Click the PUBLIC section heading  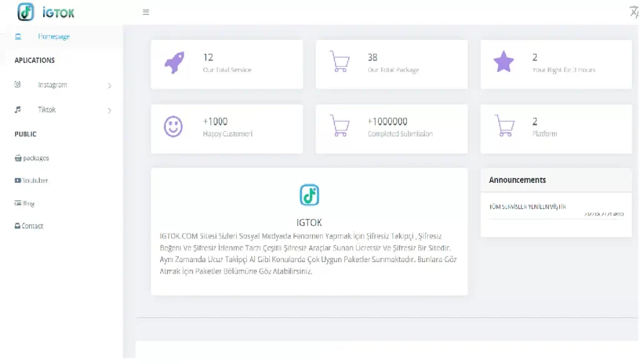click(x=25, y=134)
